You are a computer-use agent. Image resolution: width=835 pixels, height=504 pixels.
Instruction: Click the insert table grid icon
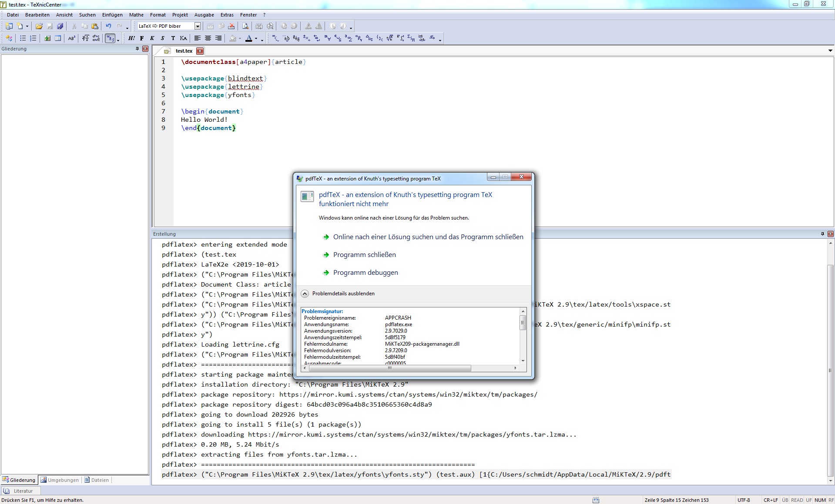(58, 38)
